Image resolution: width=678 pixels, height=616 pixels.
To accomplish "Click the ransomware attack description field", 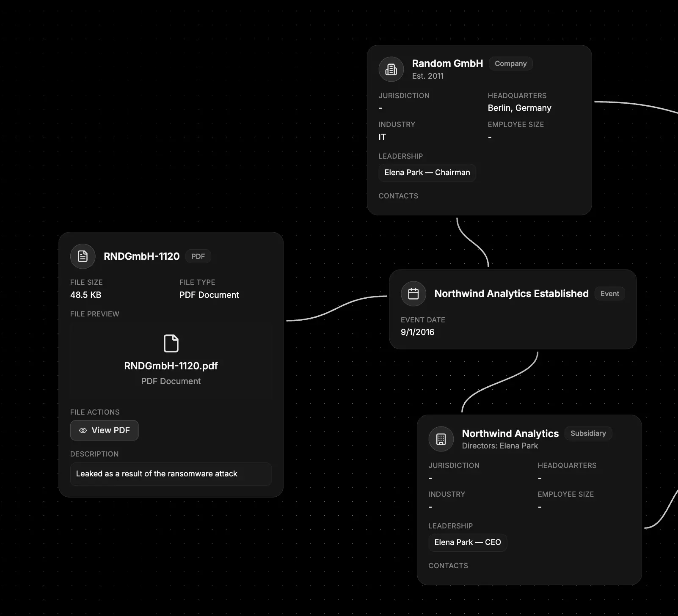I will pyautogui.click(x=171, y=474).
